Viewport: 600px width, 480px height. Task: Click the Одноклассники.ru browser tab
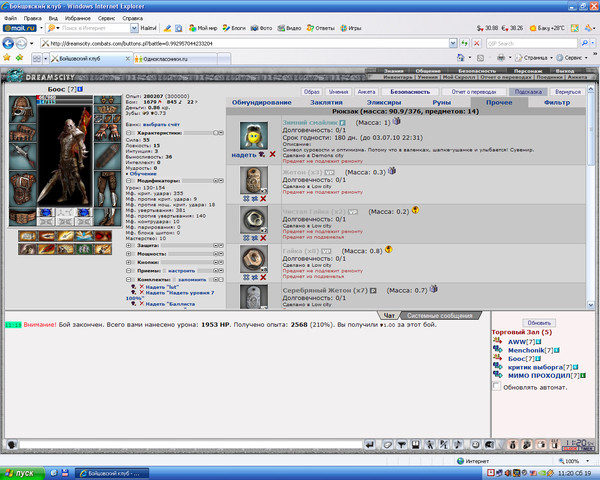(176, 59)
